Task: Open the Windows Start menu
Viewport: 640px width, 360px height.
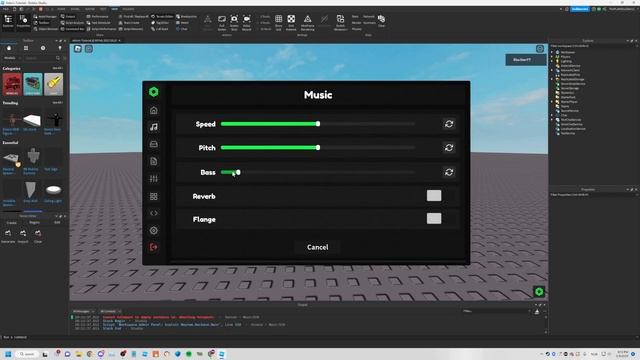Action: pos(8,354)
